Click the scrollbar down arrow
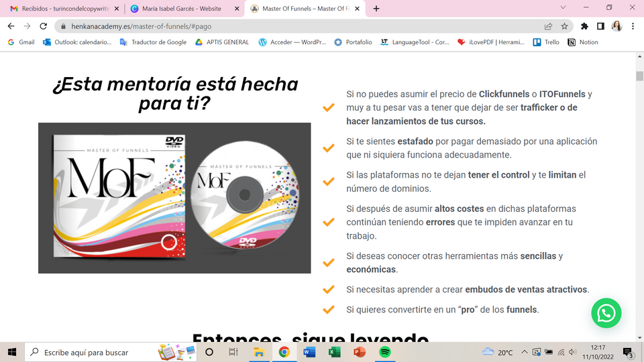644x362 pixels. click(x=639, y=338)
